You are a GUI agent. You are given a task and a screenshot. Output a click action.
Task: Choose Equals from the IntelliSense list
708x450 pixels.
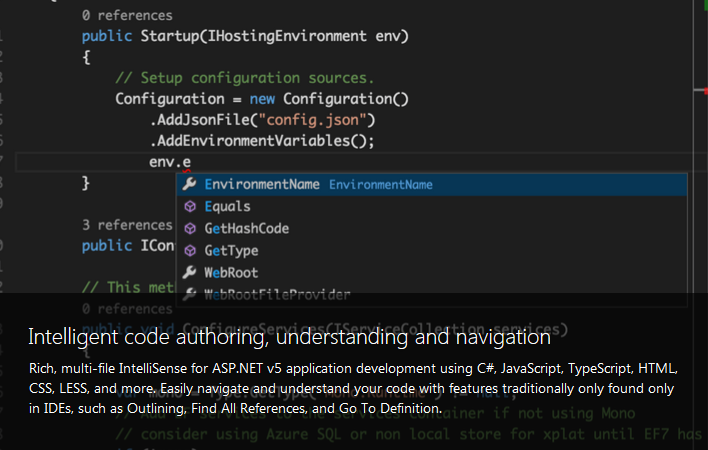[227, 207]
